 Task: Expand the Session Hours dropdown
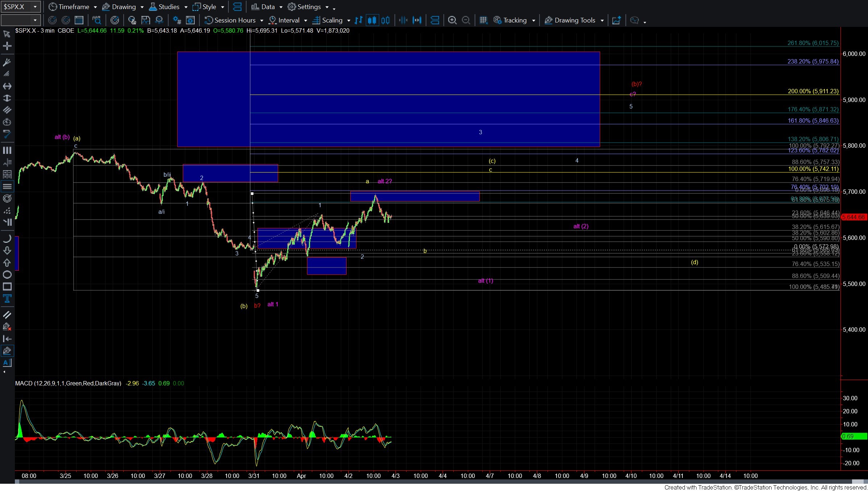click(261, 21)
